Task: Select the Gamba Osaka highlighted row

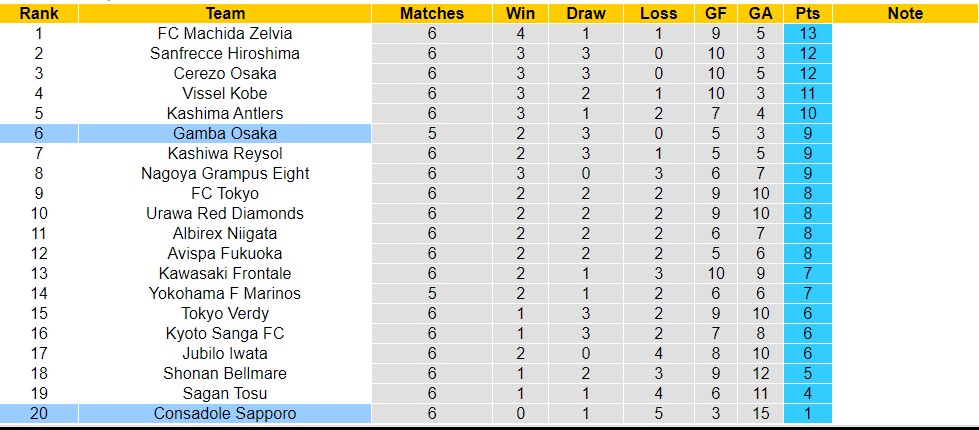Action: 225,133
